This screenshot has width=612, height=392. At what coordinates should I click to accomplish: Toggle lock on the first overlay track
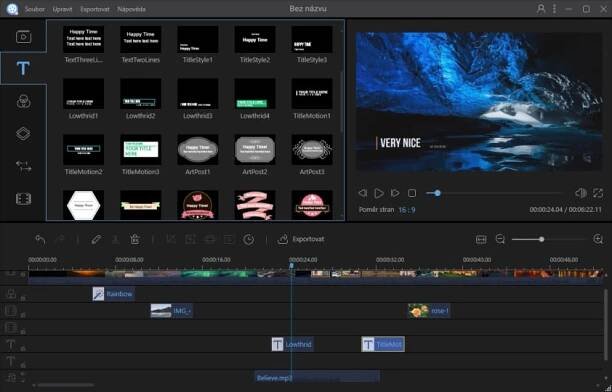pos(23,315)
